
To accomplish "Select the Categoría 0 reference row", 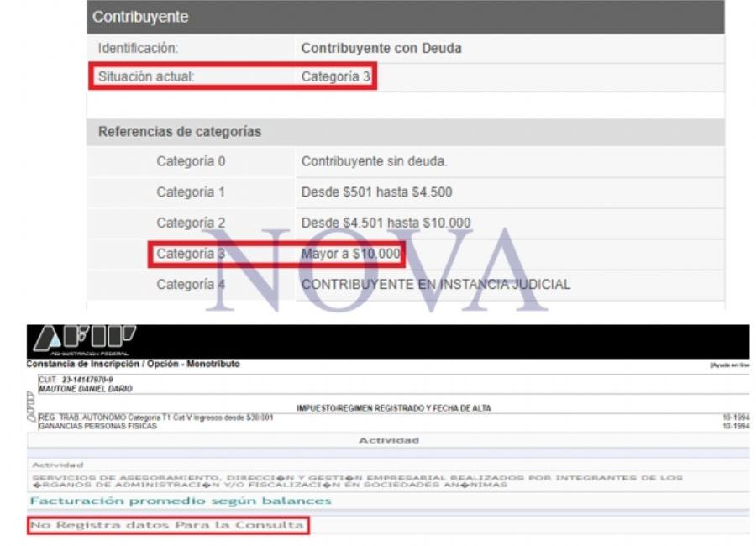I will click(191, 161).
